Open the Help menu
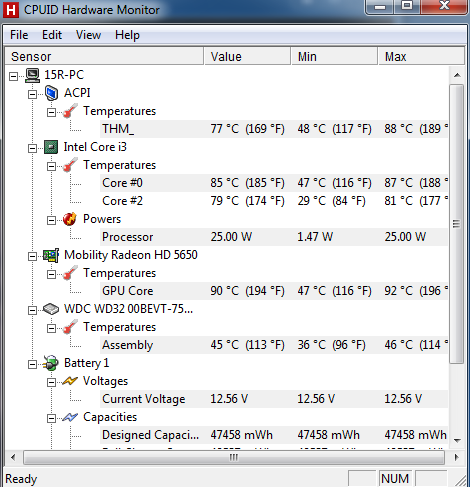This screenshot has width=470, height=487. click(127, 35)
